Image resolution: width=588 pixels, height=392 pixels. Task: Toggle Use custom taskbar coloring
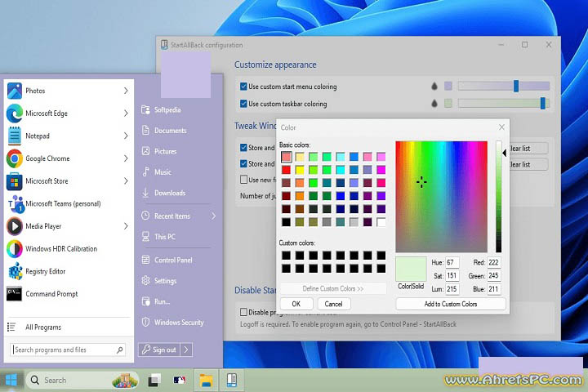243,104
